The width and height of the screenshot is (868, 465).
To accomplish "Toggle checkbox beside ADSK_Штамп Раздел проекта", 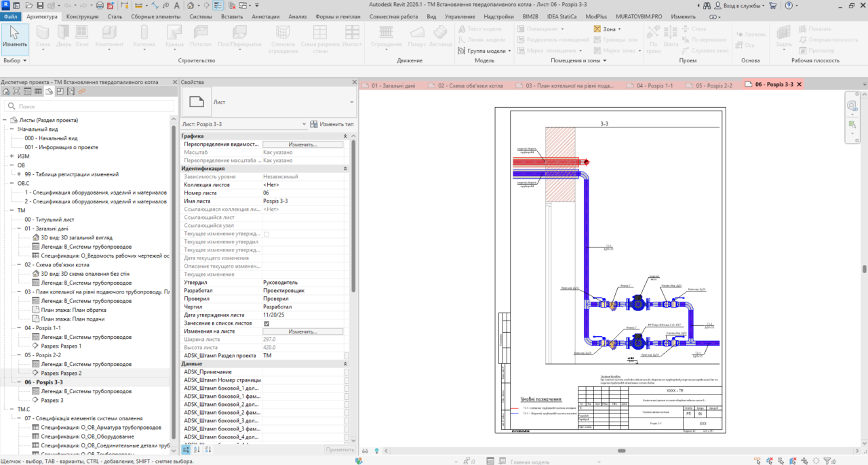I will 347,355.
